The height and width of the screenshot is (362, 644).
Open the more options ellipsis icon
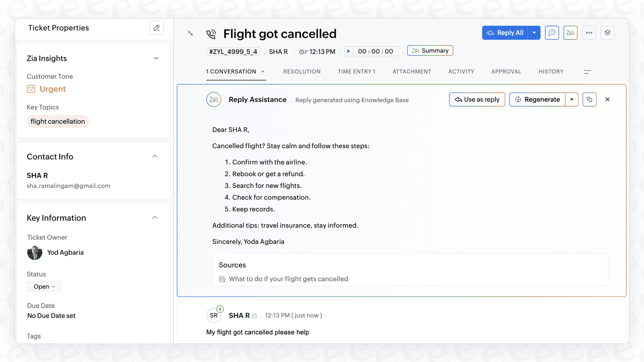click(589, 33)
